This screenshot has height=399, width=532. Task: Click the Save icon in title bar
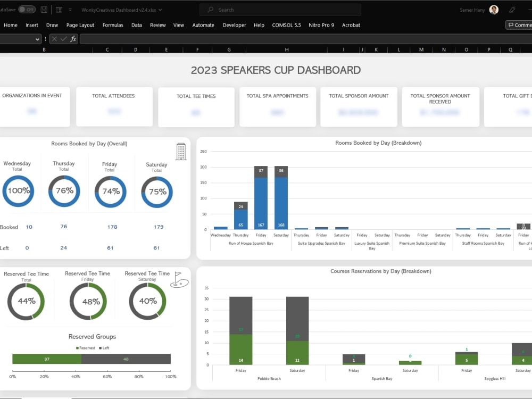pyautogui.click(x=44, y=10)
